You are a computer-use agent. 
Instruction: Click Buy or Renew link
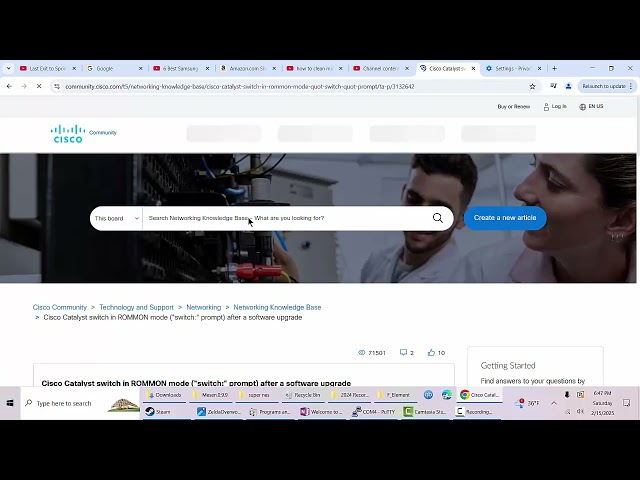tap(513, 107)
